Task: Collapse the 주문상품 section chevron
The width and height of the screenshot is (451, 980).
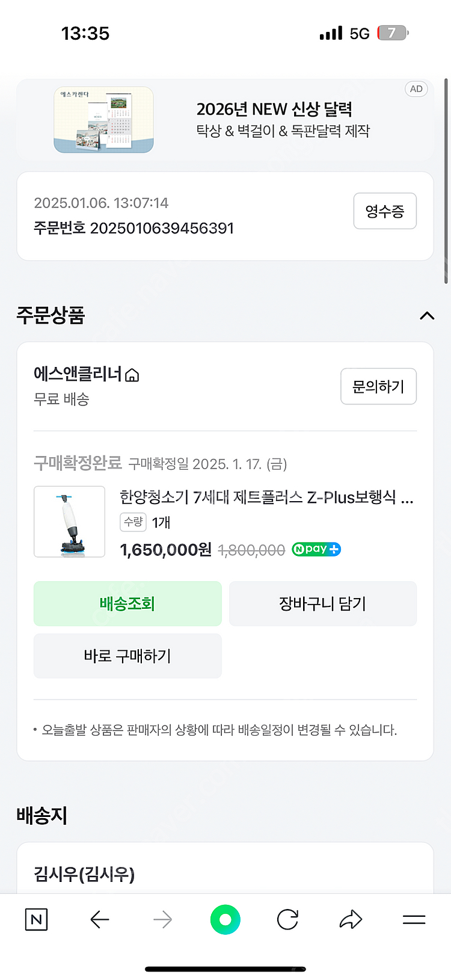Action: click(x=427, y=316)
